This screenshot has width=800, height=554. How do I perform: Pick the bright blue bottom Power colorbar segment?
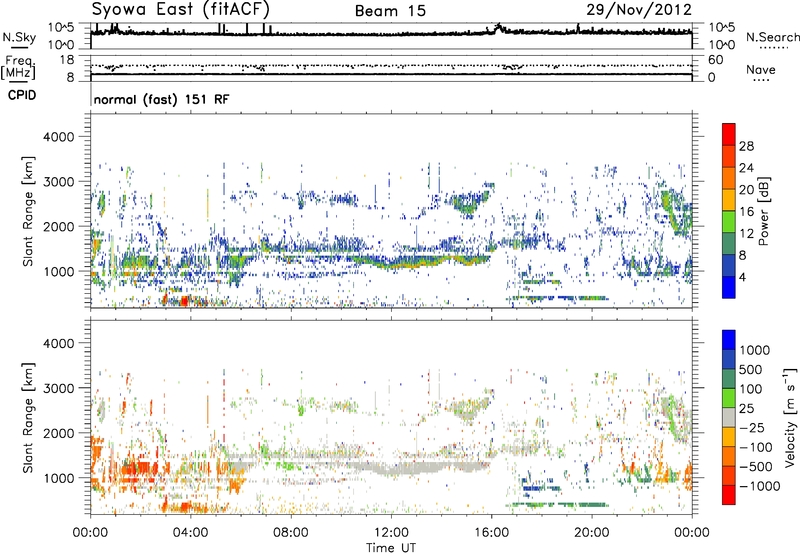pos(729,287)
